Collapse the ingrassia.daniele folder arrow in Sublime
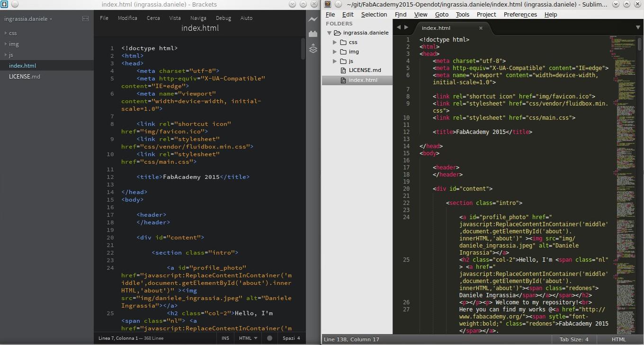Viewport: 644px width, 345px height. (x=329, y=33)
